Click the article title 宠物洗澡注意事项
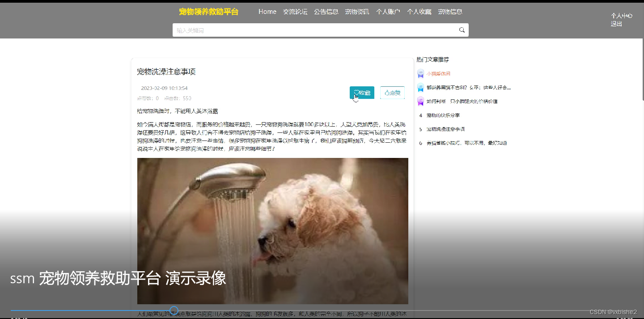 coord(166,72)
